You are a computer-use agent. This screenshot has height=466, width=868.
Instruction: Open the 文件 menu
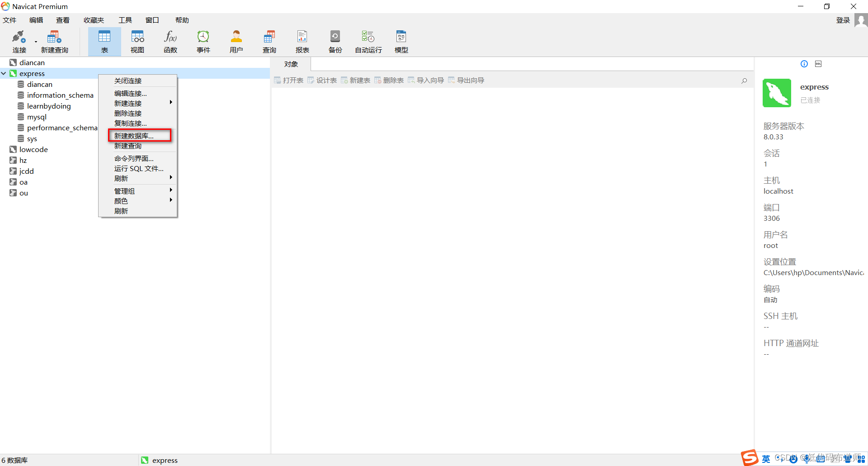pos(9,20)
